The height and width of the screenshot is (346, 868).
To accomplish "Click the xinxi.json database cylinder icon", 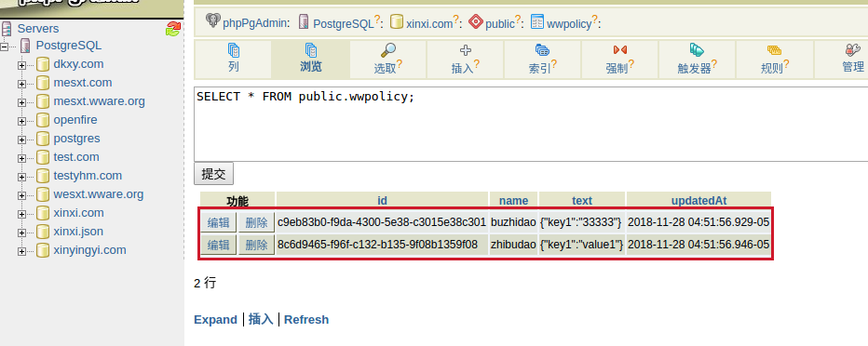I will click(43, 233).
